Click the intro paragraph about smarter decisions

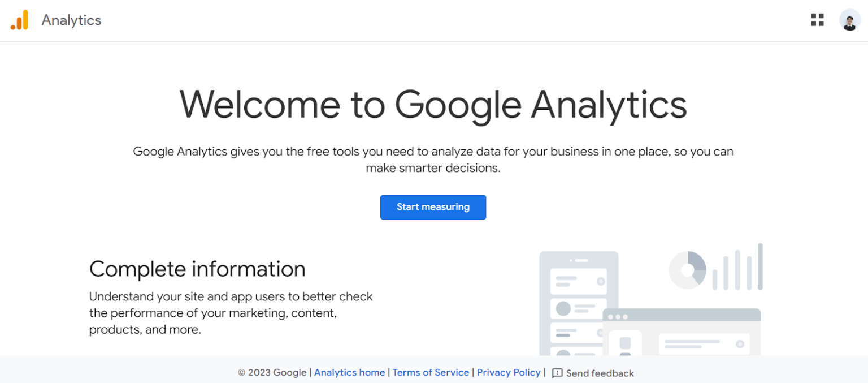point(433,160)
